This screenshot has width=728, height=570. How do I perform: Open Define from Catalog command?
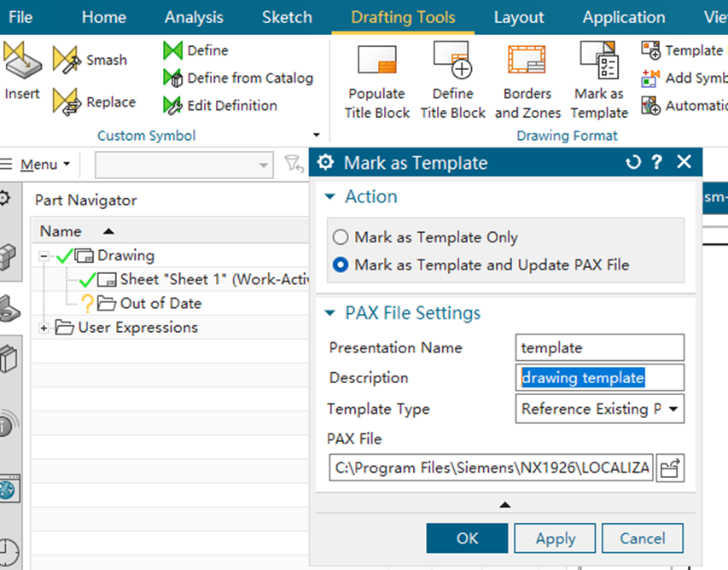point(174,79)
